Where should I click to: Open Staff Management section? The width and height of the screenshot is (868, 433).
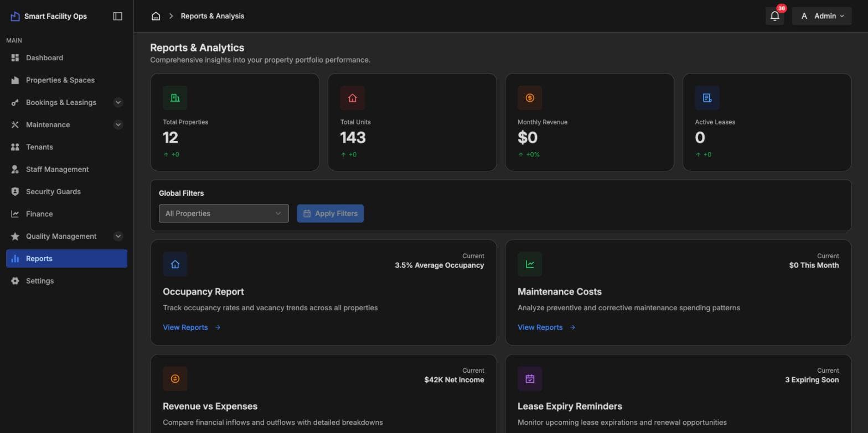[x=66, y=169]
